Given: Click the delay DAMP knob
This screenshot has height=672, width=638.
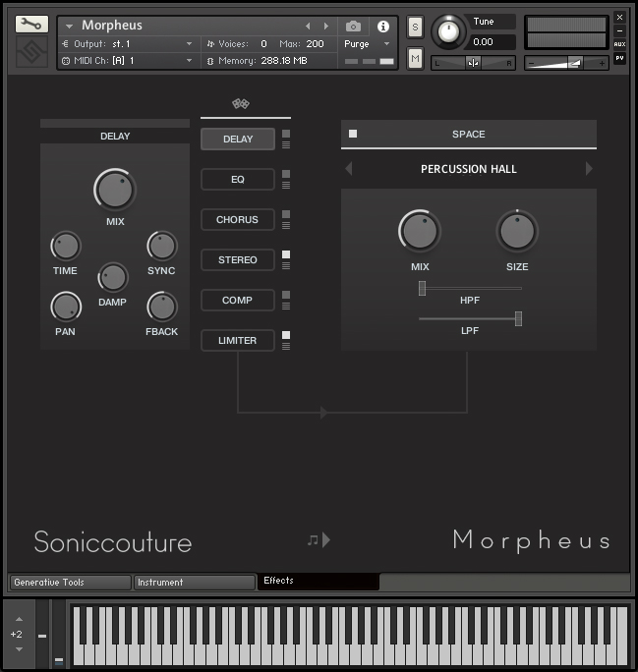Looking at the screenshot, I should click(113, 277).
